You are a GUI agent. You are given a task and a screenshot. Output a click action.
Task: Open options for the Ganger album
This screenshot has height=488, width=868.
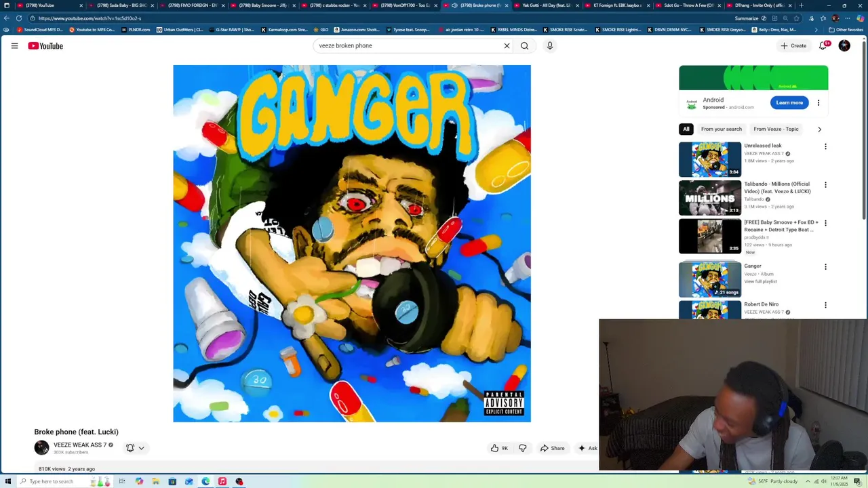pos(825,267)
